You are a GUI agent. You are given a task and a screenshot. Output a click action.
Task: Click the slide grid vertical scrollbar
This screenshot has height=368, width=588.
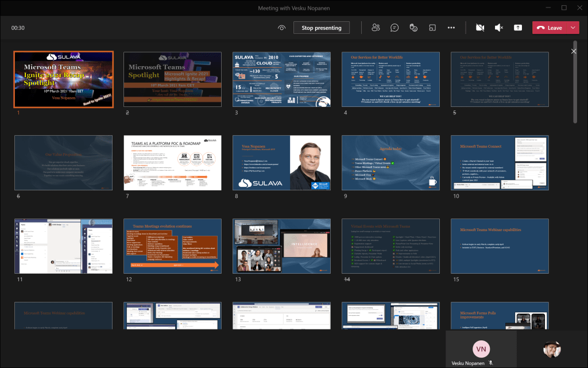(x=575, y=80)
